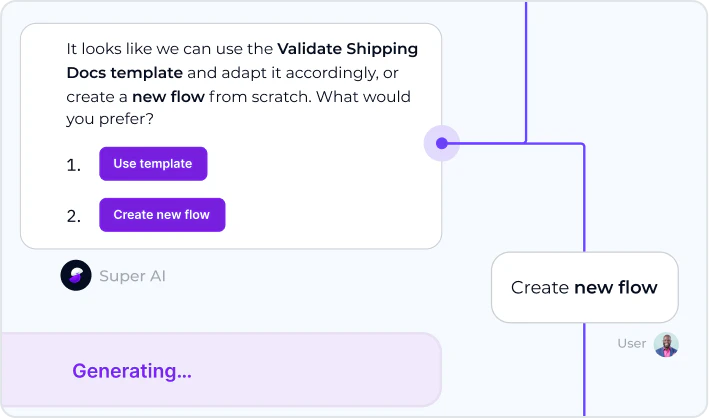Click list number 1 beside Use template
Image resolution: width=709 pixels, height=418 pixels.
click(x=74, y=165)
